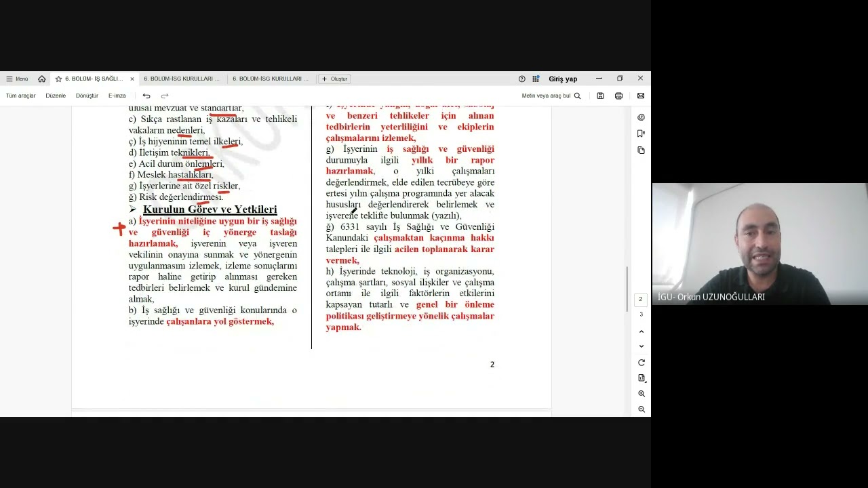Image resolution: width=868 pixels, height=488 pixels.
Task: Switch to third 6. BÖLÜM-İSG KURULLARI tab
Action: [271, 79]
